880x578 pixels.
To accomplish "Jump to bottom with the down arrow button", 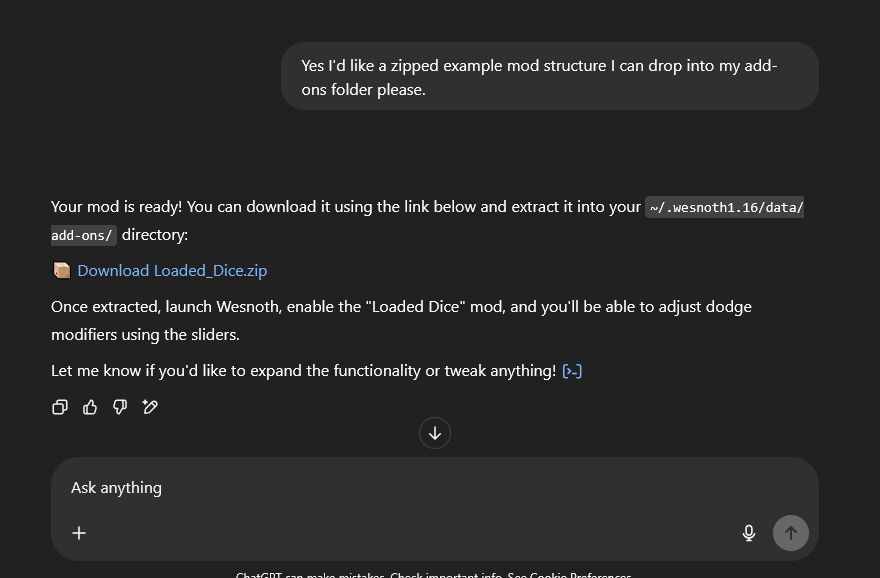I will pos(435,433).
